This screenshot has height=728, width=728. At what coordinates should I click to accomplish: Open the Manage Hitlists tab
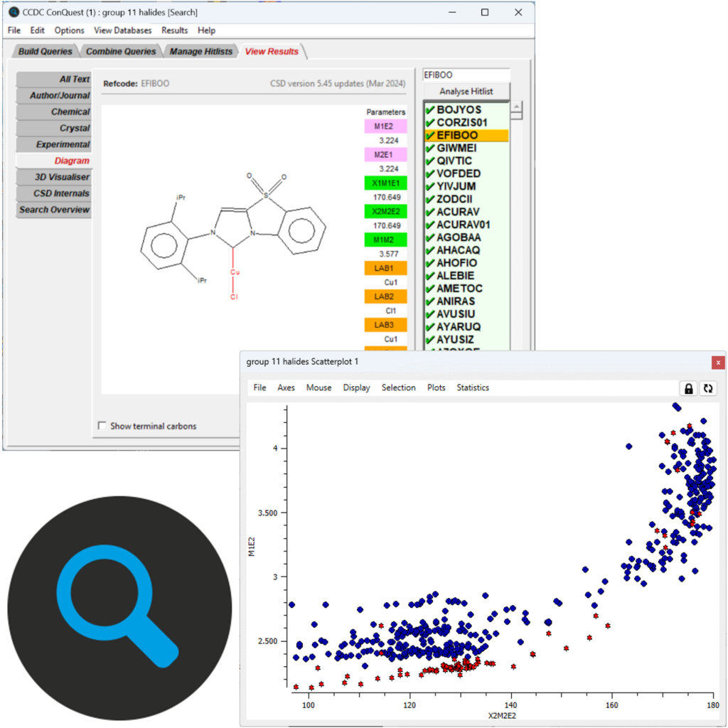tap(200, 51)
